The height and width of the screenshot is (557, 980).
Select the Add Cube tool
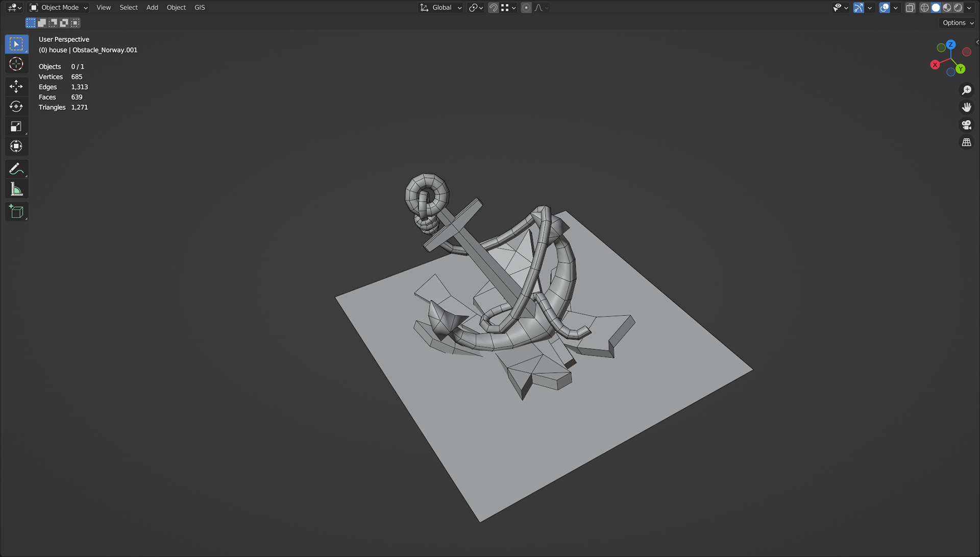coord(16,212)
